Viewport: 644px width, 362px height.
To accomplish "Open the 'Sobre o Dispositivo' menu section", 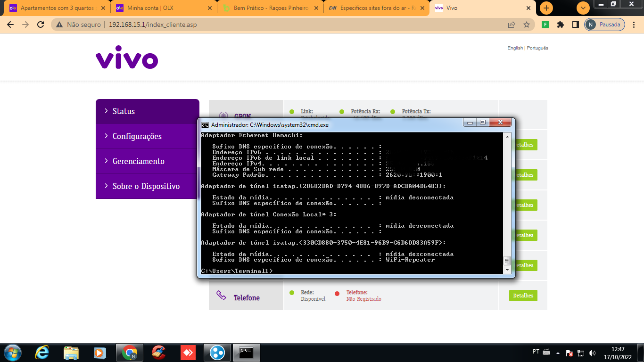I will click(148, 186).
